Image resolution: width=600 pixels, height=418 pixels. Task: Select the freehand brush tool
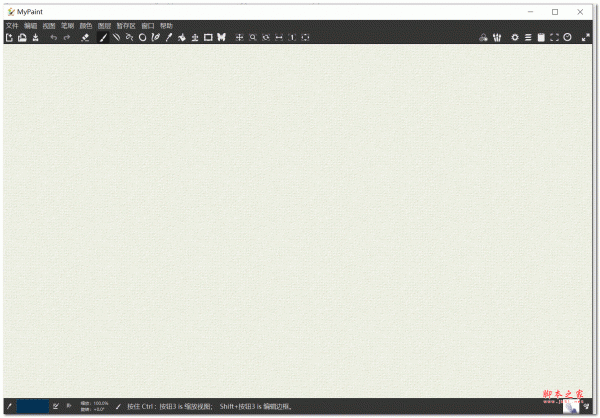(x=103, y=37)
